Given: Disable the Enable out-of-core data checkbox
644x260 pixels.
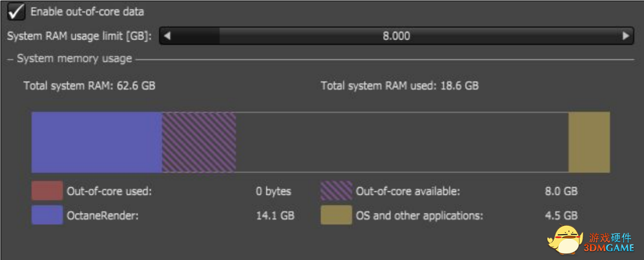Looking at the screenshot, I should click(16, 12).
